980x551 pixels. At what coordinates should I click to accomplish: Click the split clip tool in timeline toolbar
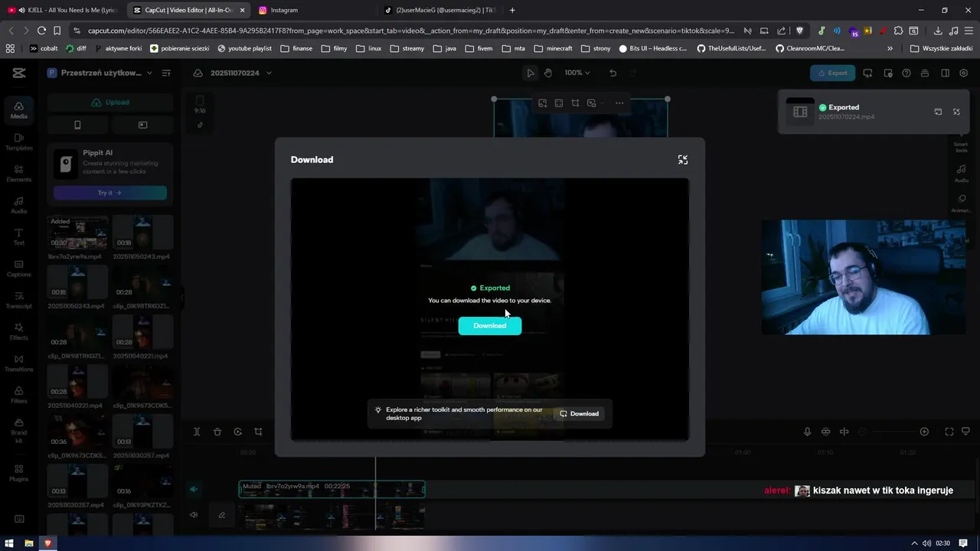point(197,432)
